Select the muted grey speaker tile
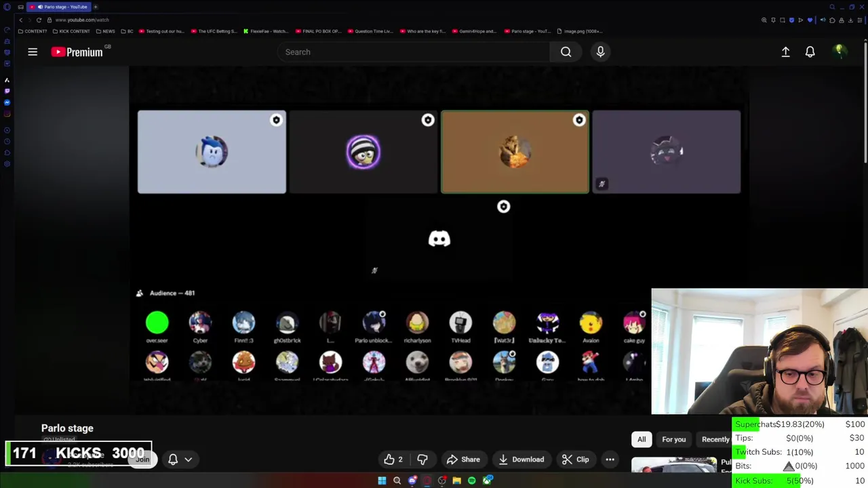Viewport: 868px width, 488px height. click(x=667, y=152)
